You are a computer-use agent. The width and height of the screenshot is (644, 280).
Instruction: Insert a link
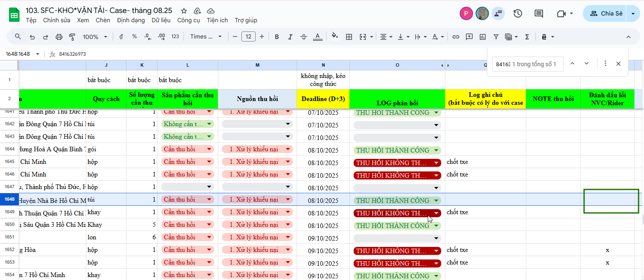coord(456,37)
